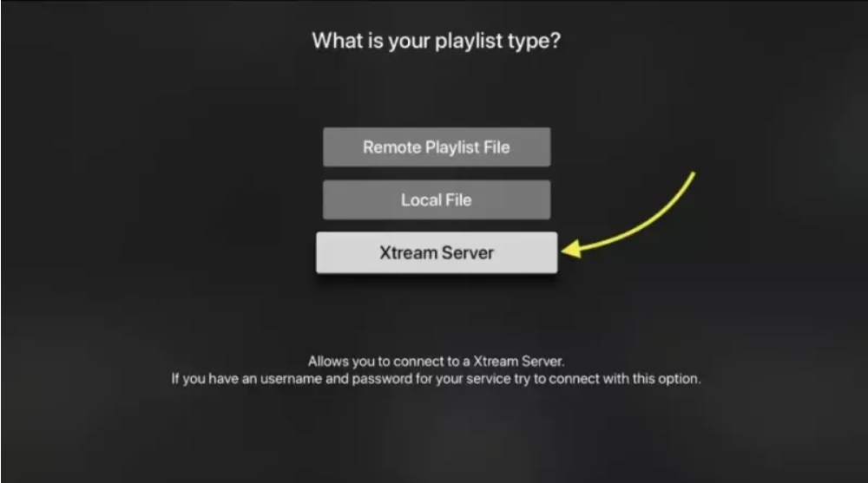Choose the Local File playlist type
The width and height of the screenshot is (868, 483).
tap(437, 199)
